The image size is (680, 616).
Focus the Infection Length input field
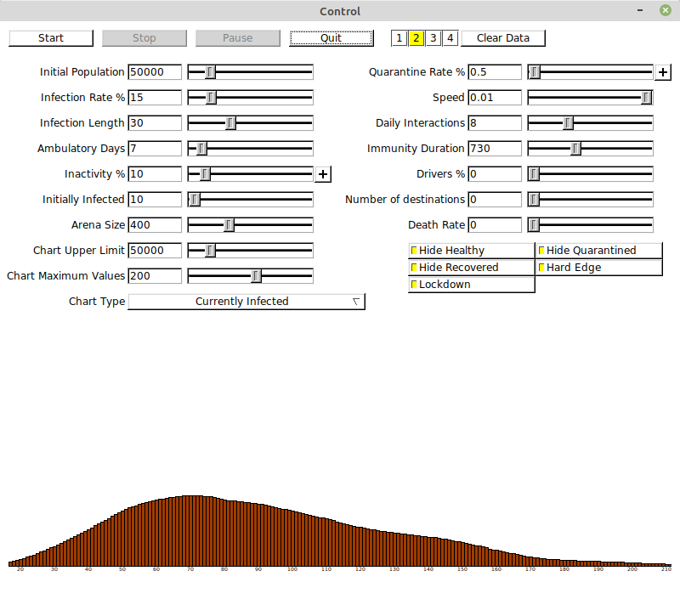[155, 123]
